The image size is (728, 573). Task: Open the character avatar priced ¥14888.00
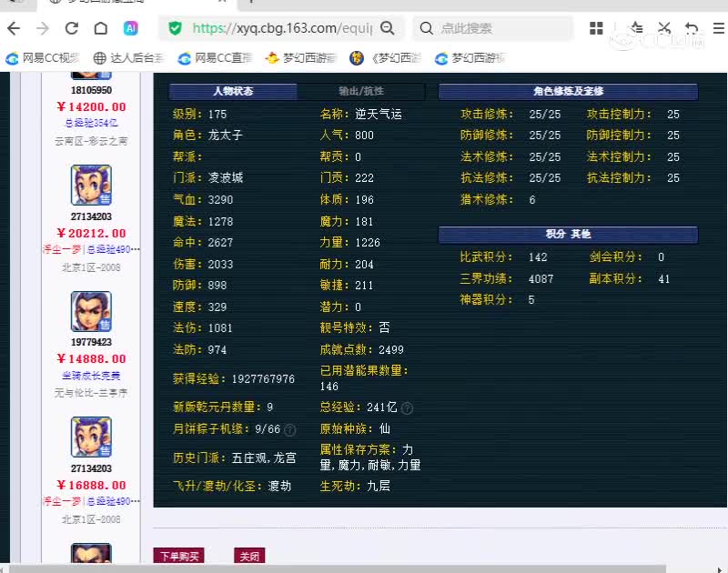(91, 311)
